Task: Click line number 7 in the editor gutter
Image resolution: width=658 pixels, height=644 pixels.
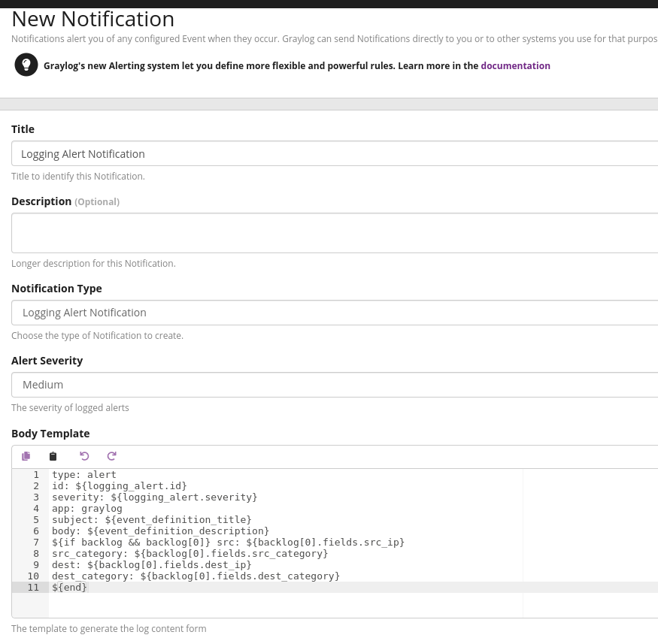Action: [35, 543]
